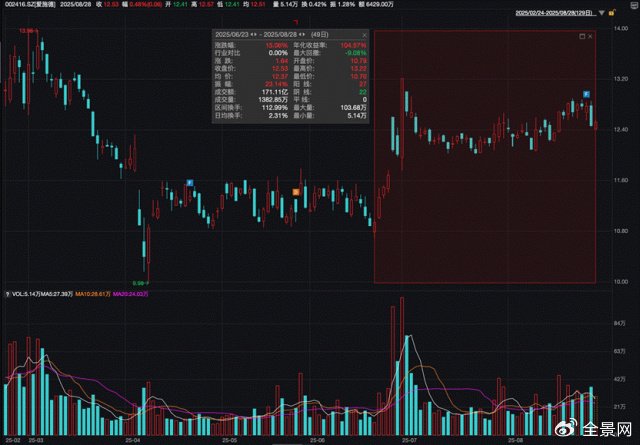Maximize the red selection region box
This screenshot has width=640, height=445.
coord(582,36)
